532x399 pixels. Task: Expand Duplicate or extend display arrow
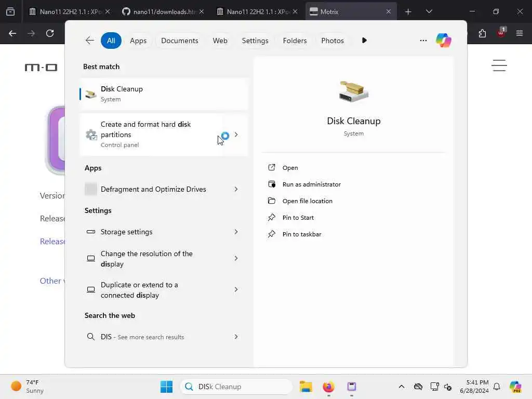tap(236, 290)
